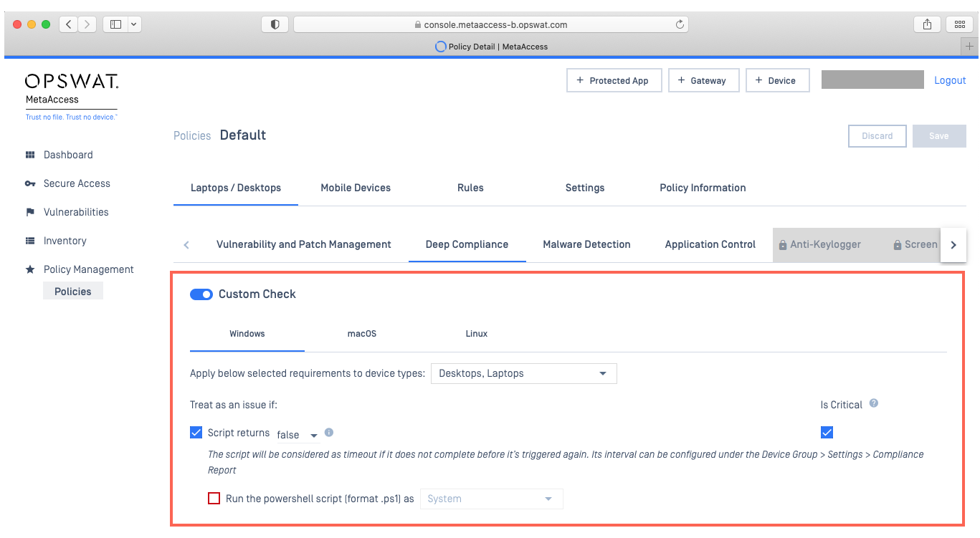Open Vulnerability and Patch Management tab

coord(304,244)
